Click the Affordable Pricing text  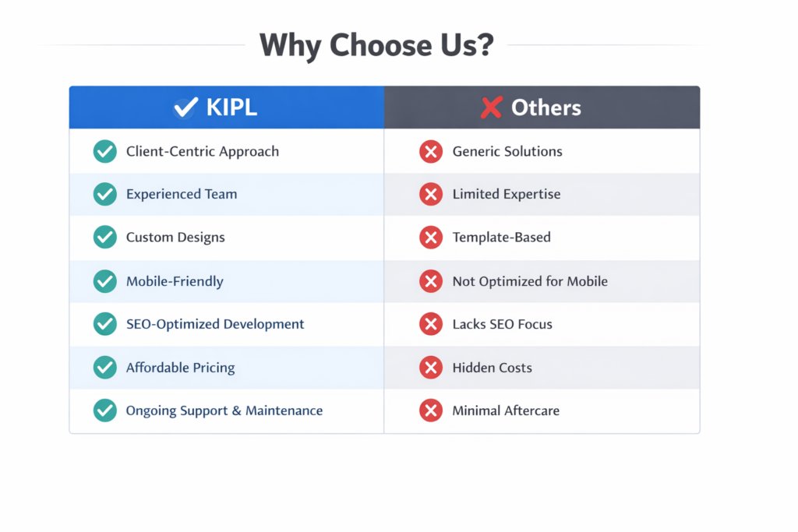[180, 368]
